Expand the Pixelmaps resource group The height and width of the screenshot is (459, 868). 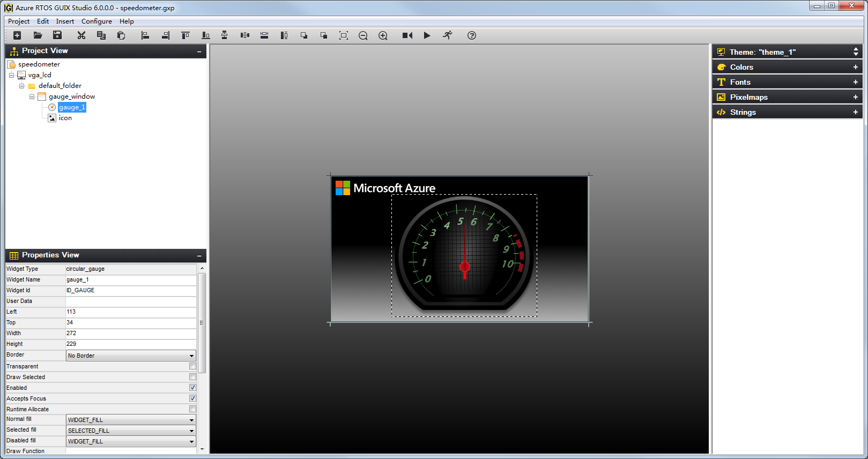[x=856, y=97]
